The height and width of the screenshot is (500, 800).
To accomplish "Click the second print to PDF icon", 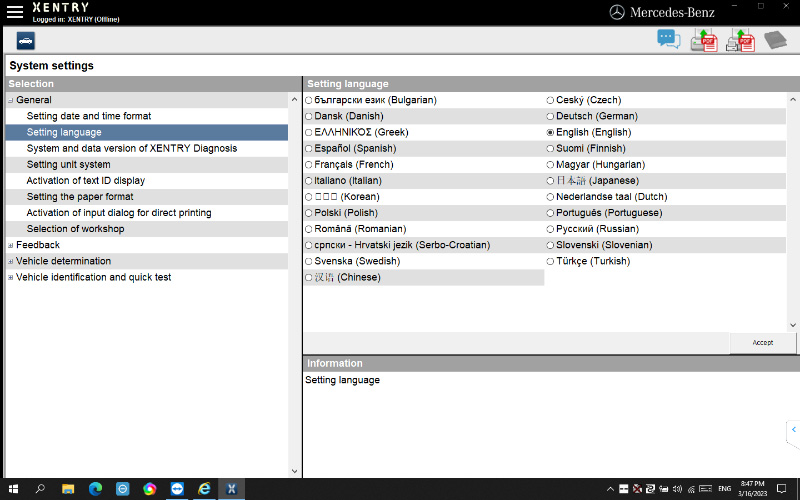I will (x=740, y=40).
